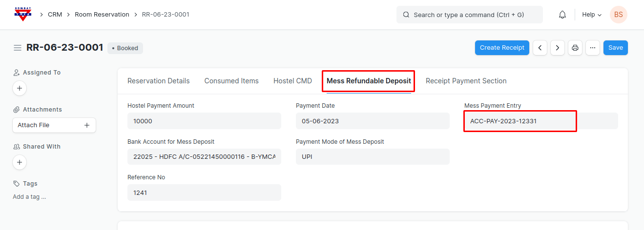
Task: Expand the Help dropdown
Action: pyautogui.click(x=591, y=15)
